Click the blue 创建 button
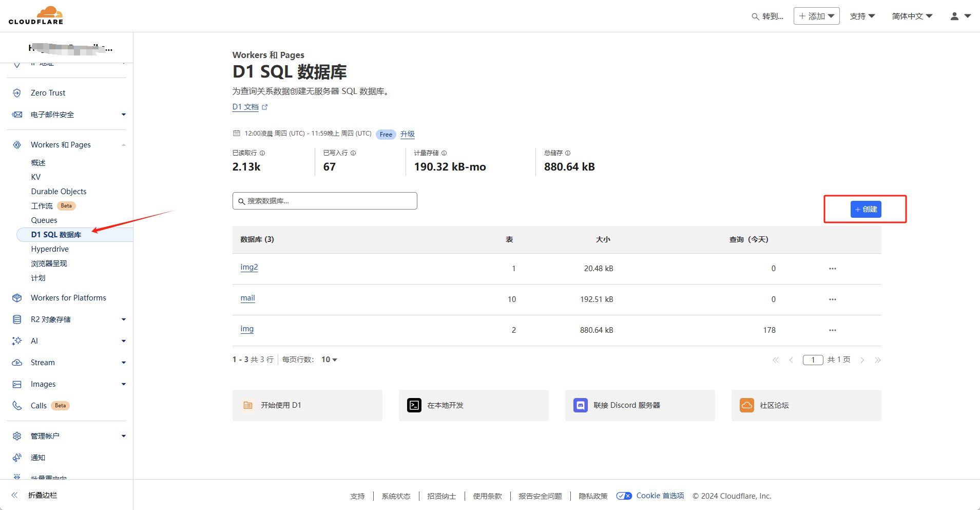980x510 pixels. pos(866,209)
